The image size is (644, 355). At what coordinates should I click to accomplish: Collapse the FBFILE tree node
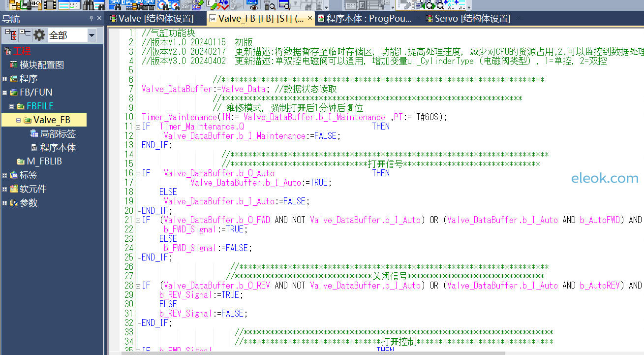tap(12, 106)
